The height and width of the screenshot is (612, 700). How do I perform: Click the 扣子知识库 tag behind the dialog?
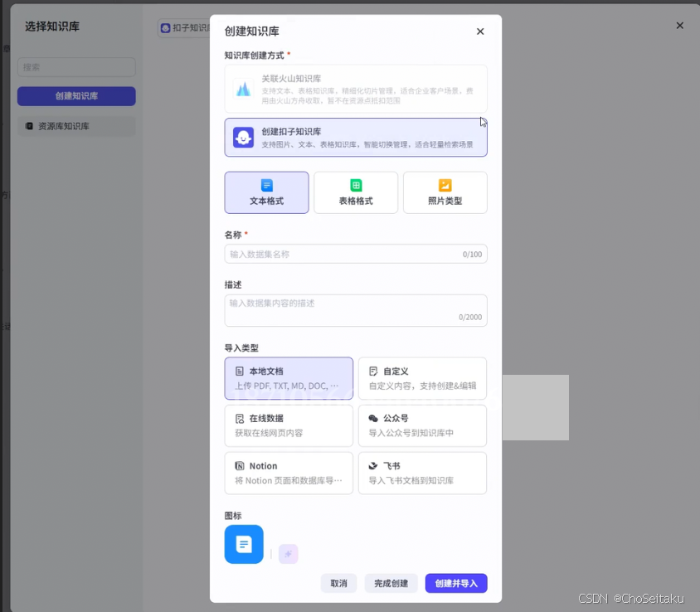pos(185,28)
